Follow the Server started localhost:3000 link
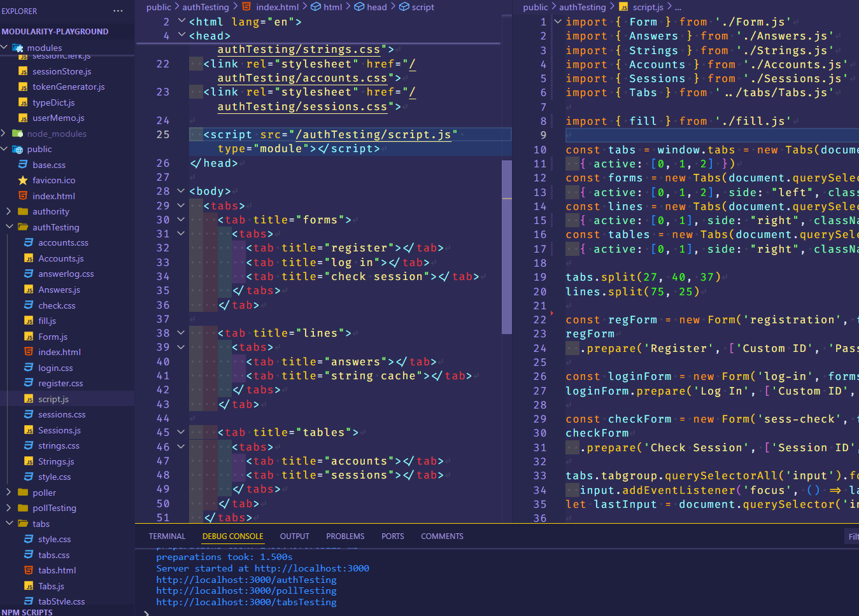859x616 pixels. click(x=312, y=568)
